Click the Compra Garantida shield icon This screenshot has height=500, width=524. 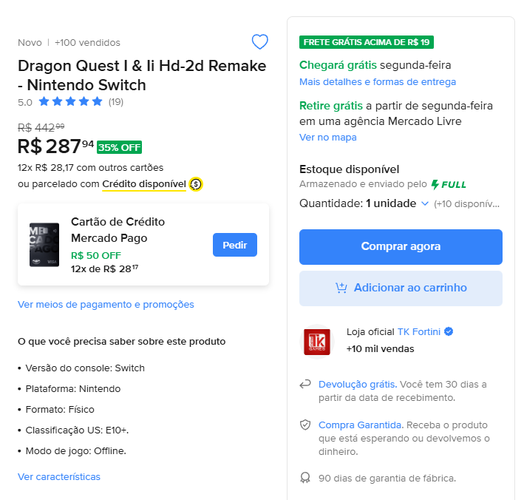click(305, 425)
